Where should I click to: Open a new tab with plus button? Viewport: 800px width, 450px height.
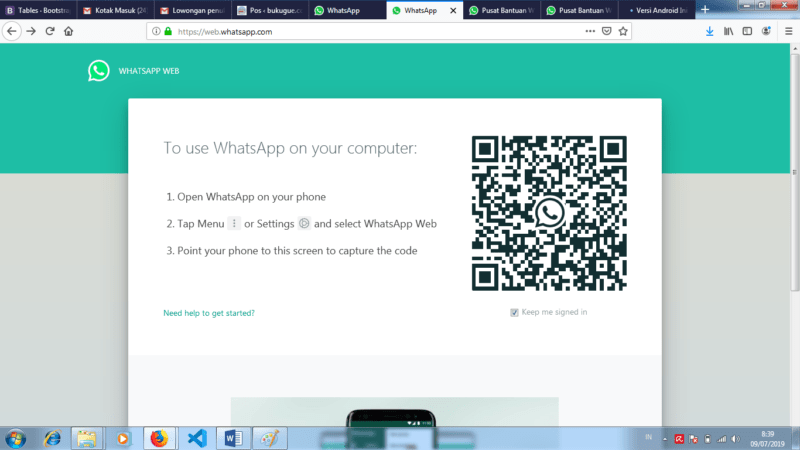(705, 10)
